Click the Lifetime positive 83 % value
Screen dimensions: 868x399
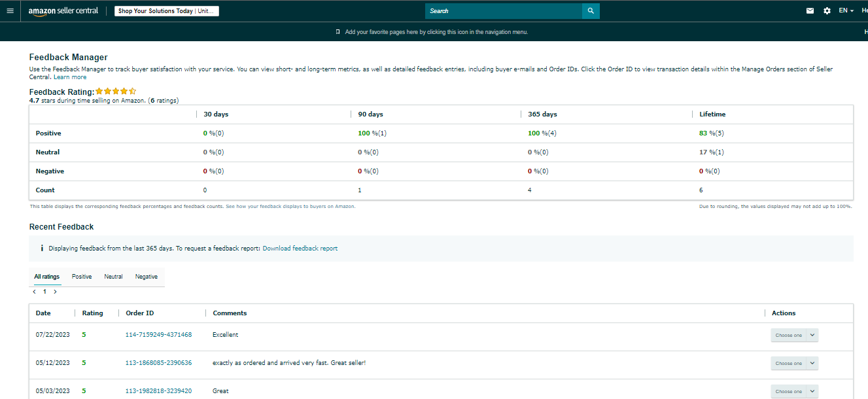(712, 133)
